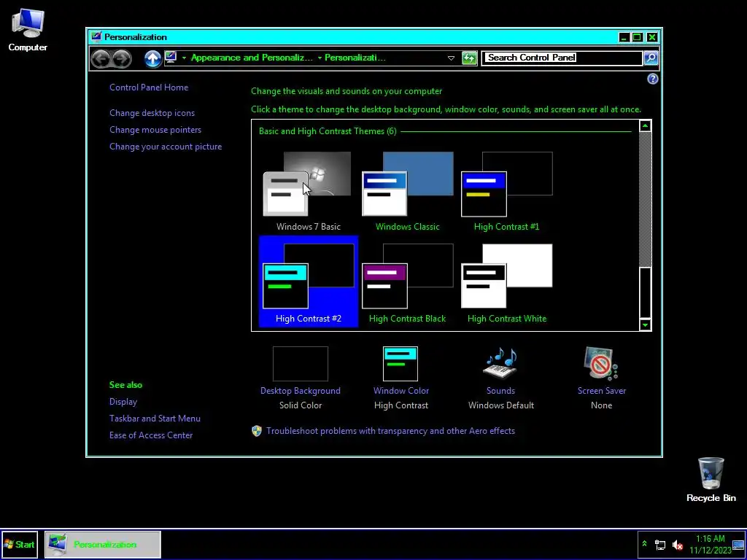Open Change desktop icons link
The image size is (747, 560).
point(152,113)
